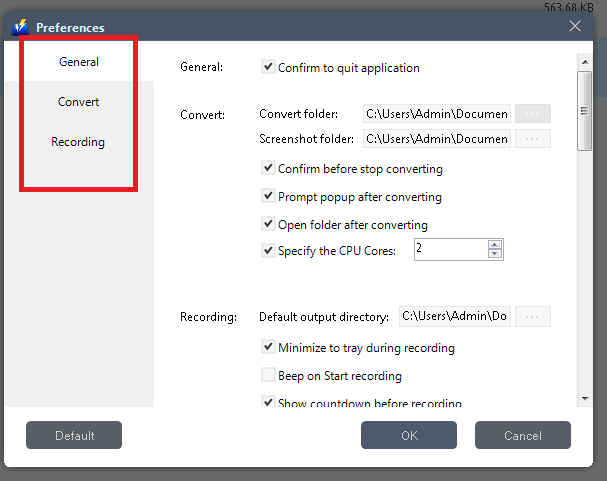The height and width of the screenshot is (481, 607).
Task: Enable Beep on Start recording
Action: [x=268, y=375]
